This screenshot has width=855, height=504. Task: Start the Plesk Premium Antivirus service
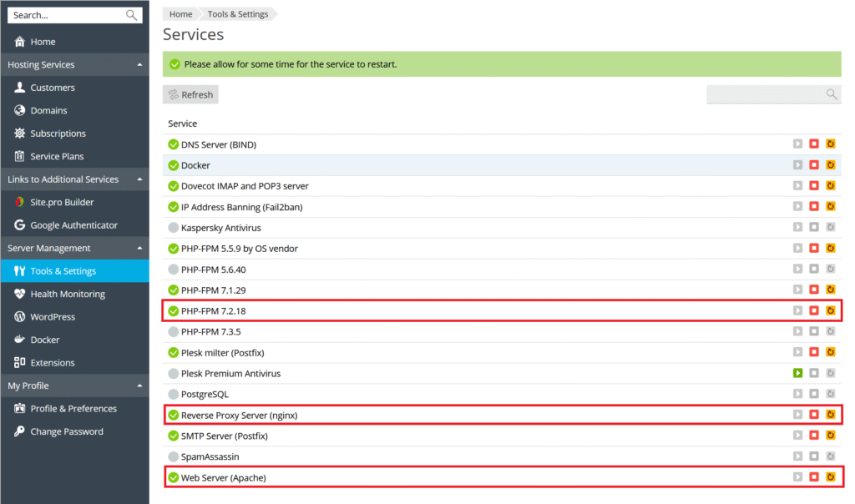coord(797,373)
